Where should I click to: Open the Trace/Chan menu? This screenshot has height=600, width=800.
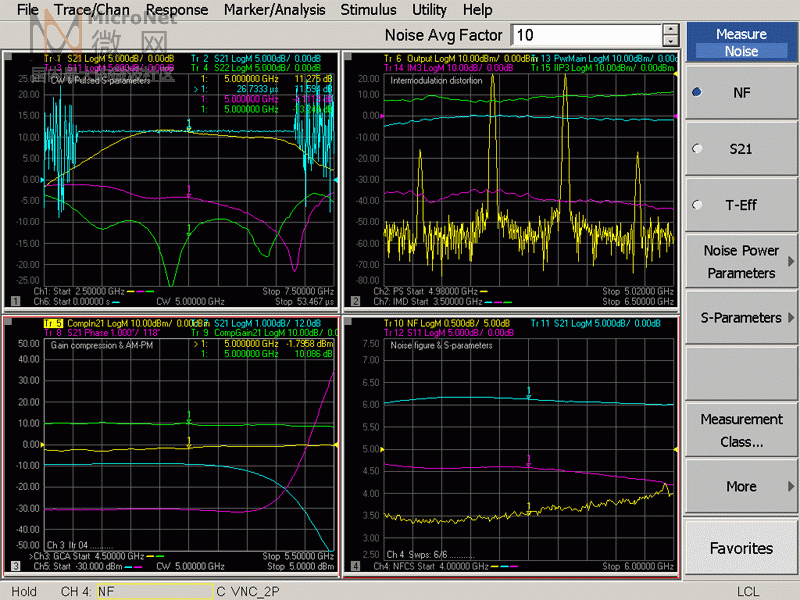[92, 10]
